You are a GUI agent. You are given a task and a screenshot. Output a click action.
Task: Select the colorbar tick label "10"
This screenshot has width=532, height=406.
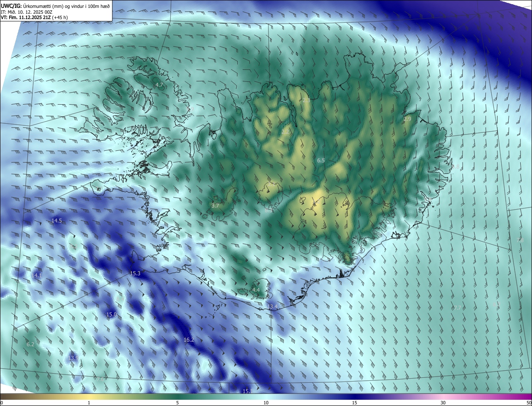pyautogui.click(x=266, y=403)
